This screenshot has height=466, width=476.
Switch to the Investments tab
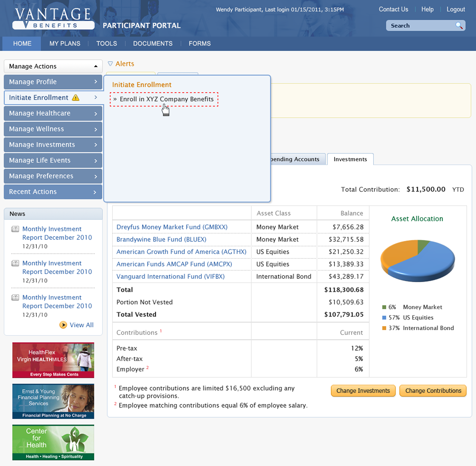350,159
